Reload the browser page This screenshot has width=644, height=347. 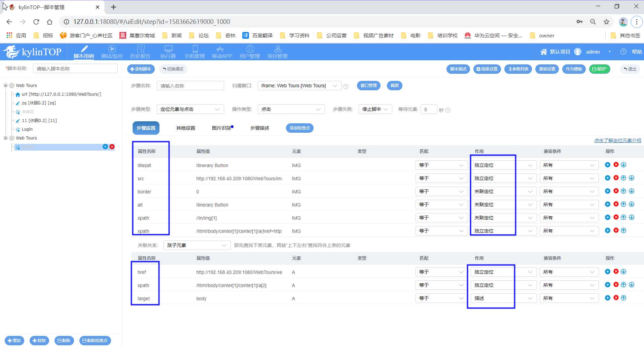click(36, 22)
